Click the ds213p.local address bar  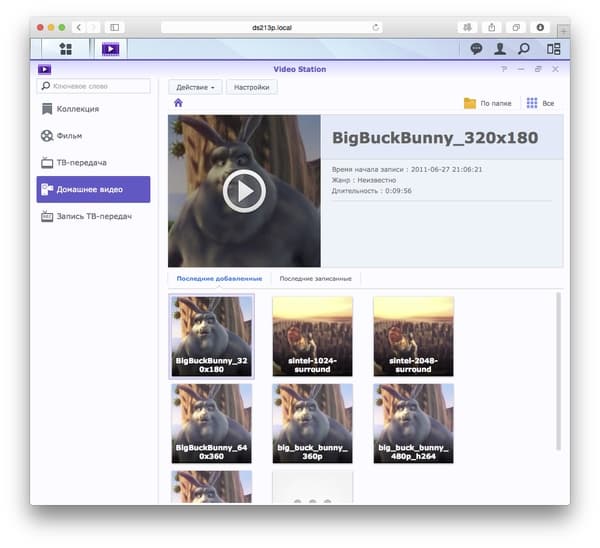tap(272, 27)
